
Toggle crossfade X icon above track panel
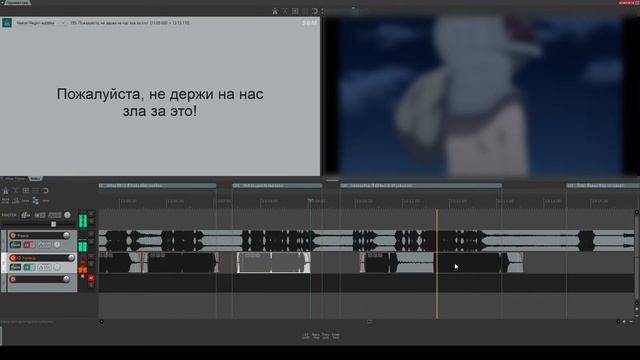[16, 191]
